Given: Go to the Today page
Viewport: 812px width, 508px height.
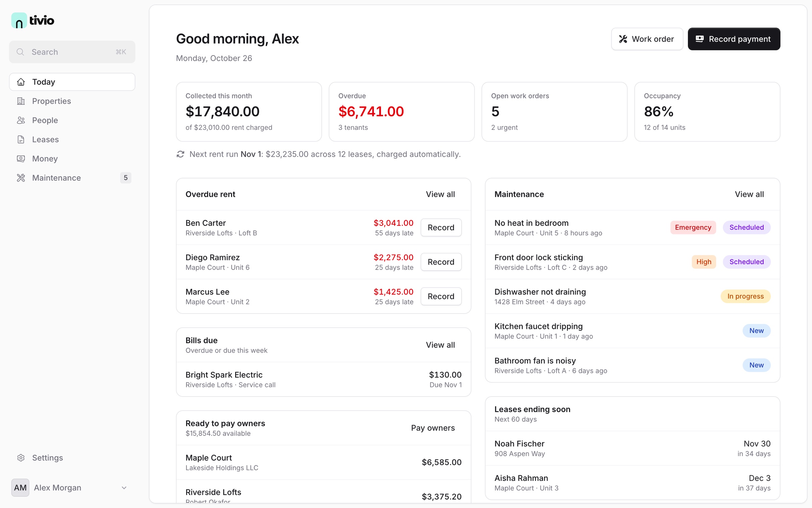Looking at the screenshot, I should click(72, 82).
